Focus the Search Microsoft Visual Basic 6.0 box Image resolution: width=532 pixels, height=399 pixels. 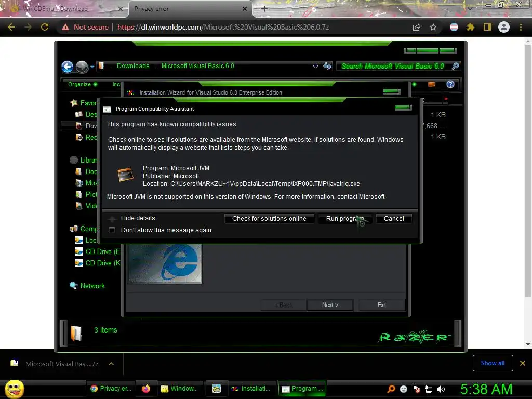394,66
